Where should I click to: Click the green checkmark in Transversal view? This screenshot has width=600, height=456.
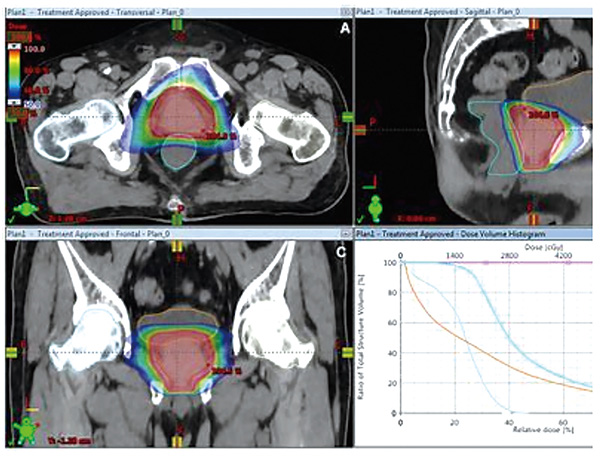10,220
